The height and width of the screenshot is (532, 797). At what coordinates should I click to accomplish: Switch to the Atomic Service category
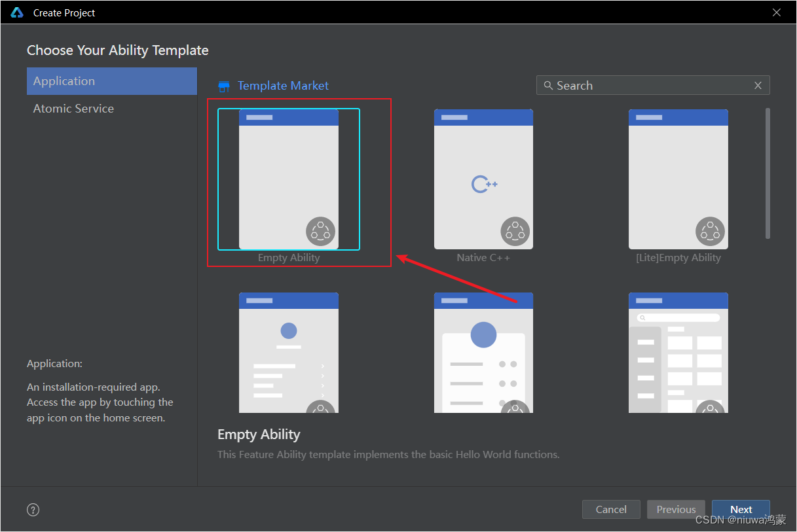tap(112, 109)
